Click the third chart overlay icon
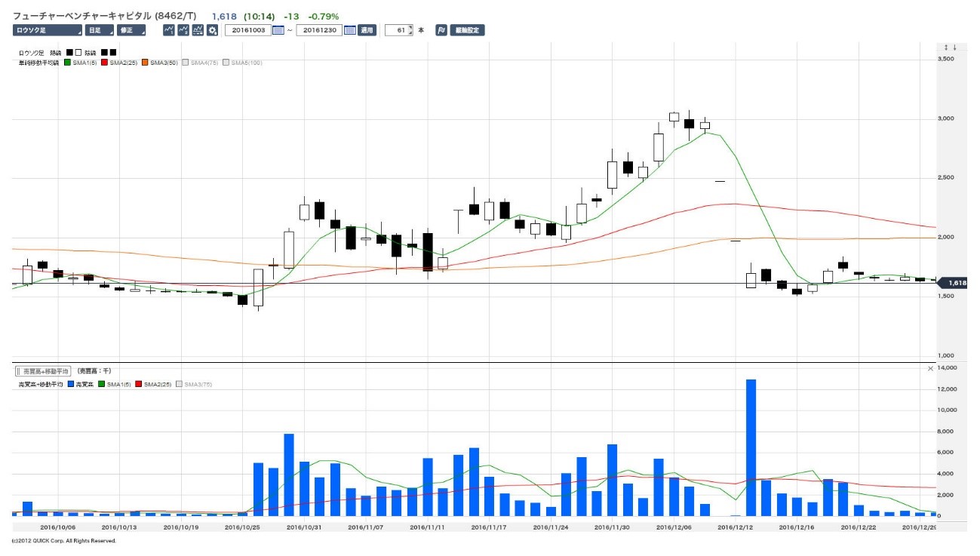 [x=198, y=30]
